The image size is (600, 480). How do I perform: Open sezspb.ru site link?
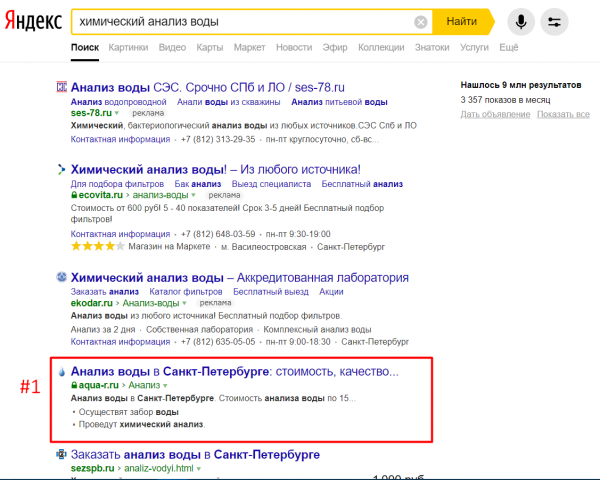92,468
